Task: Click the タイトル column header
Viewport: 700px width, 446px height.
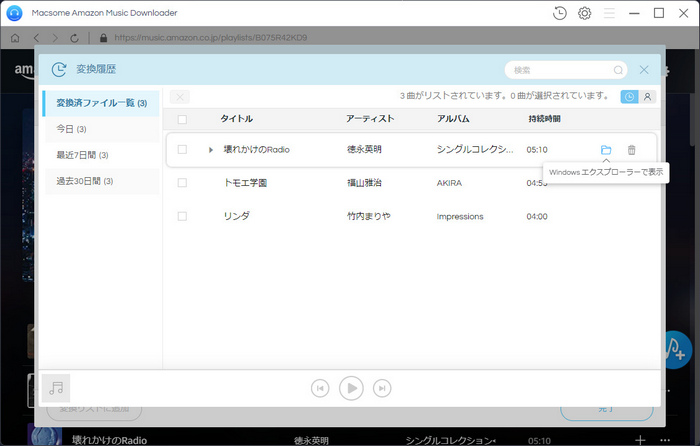Action: [x=237, y=119]
